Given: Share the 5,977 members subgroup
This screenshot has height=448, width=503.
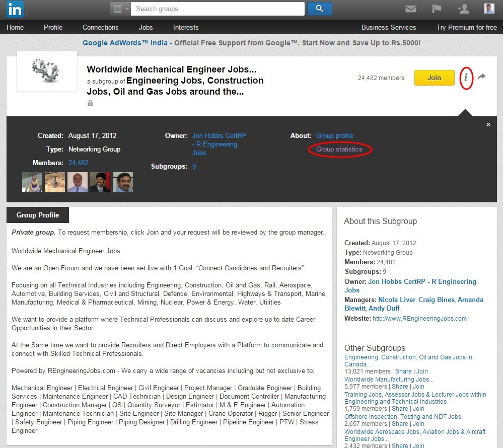Looking at the screenshot, I should click(400, 387).
